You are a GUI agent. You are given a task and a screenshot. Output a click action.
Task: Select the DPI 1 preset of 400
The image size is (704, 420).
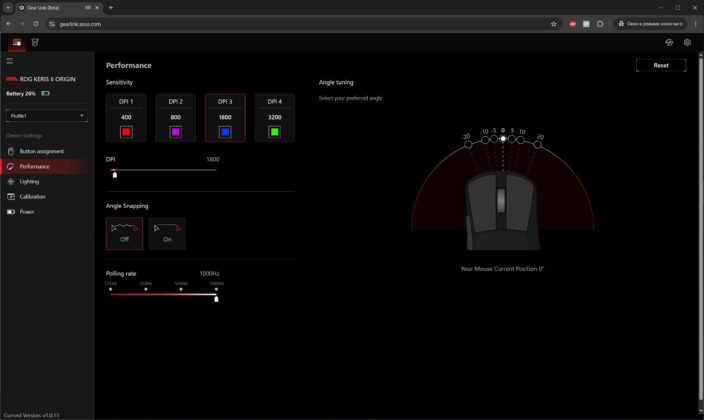point(126,118)
